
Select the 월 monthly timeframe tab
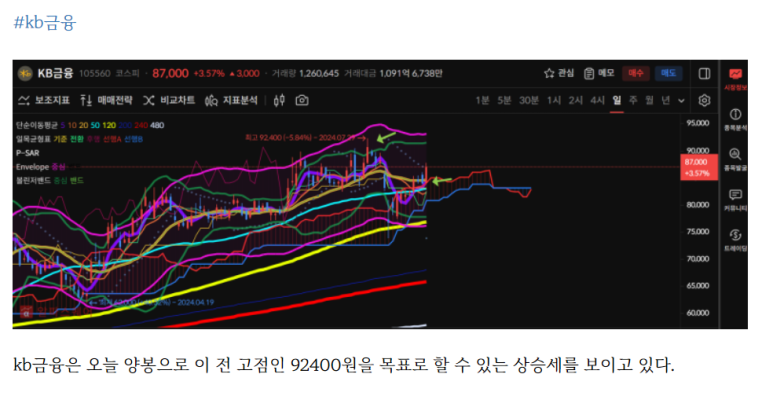click(649, 101)
